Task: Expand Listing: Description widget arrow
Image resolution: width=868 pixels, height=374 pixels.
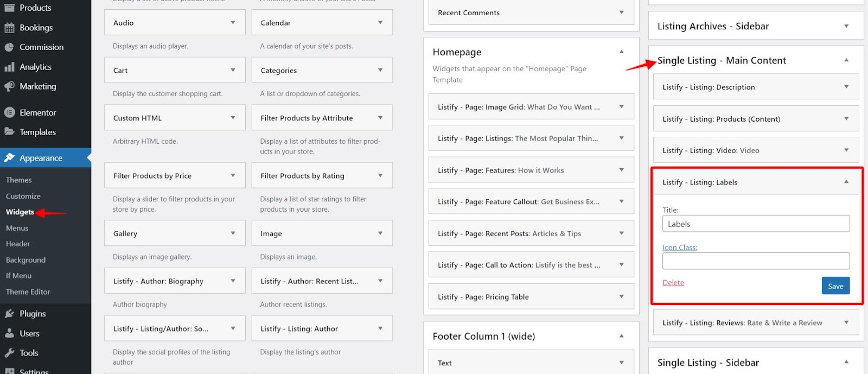Action: coord(846,87)
